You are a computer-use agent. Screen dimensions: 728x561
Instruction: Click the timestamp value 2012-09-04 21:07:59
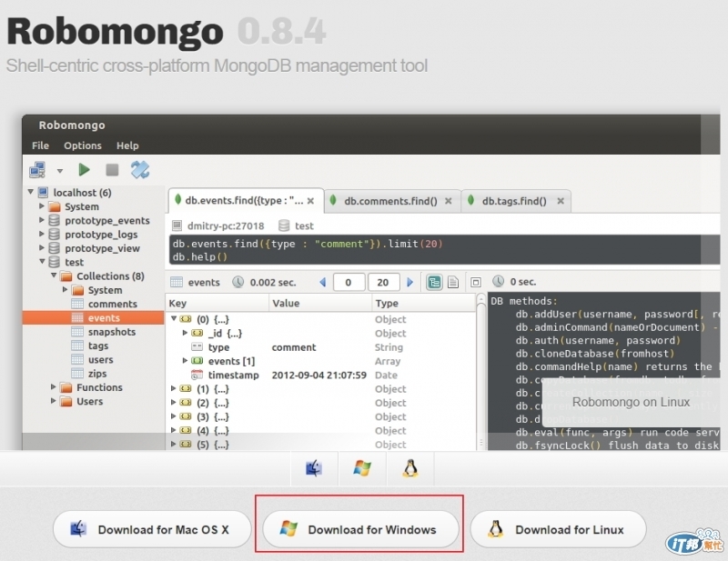[319, 375]
